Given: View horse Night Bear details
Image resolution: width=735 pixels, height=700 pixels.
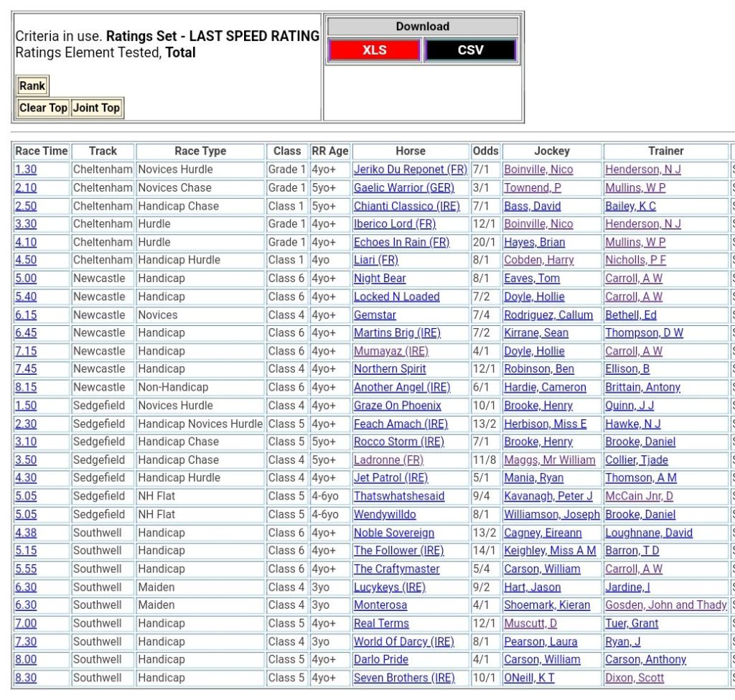Looking at the screenshot, I should pos(380,279).
